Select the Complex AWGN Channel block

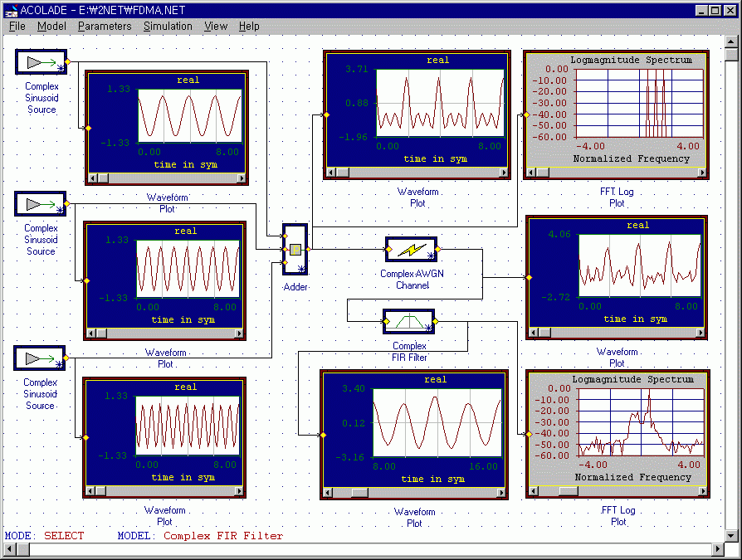click(x=411, y=249)
